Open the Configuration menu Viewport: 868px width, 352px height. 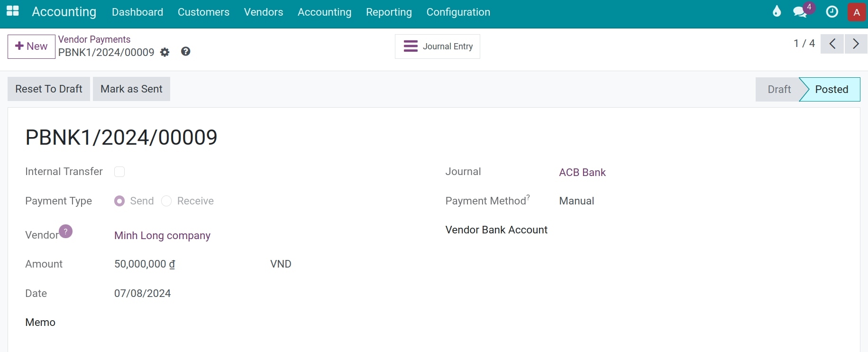click(x=458, y=12)
